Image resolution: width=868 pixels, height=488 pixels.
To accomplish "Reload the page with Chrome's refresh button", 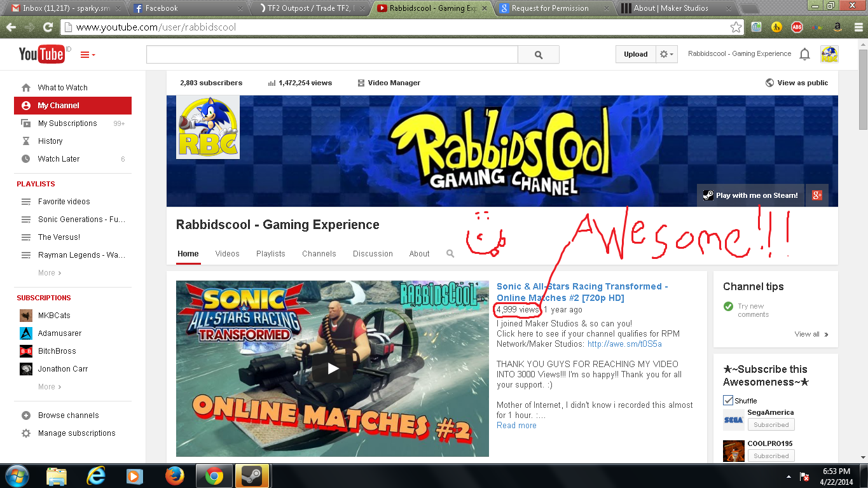I will coord(48,27).
